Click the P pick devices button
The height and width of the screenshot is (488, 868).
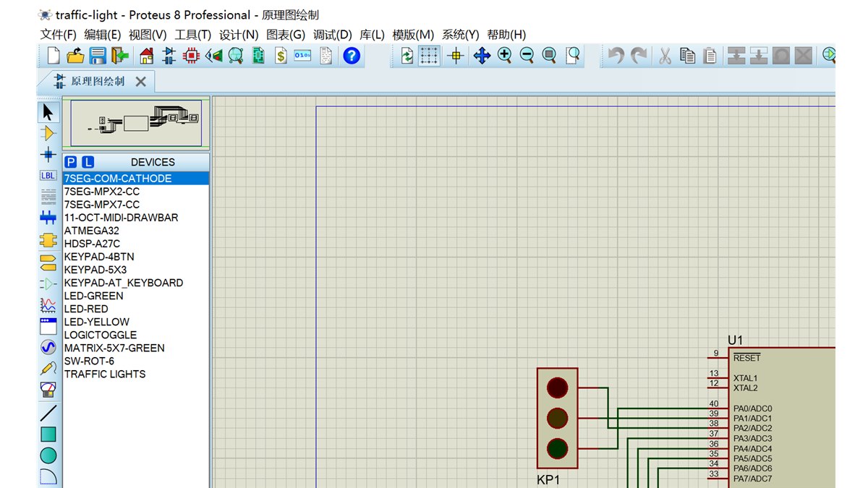click(71, 162)
